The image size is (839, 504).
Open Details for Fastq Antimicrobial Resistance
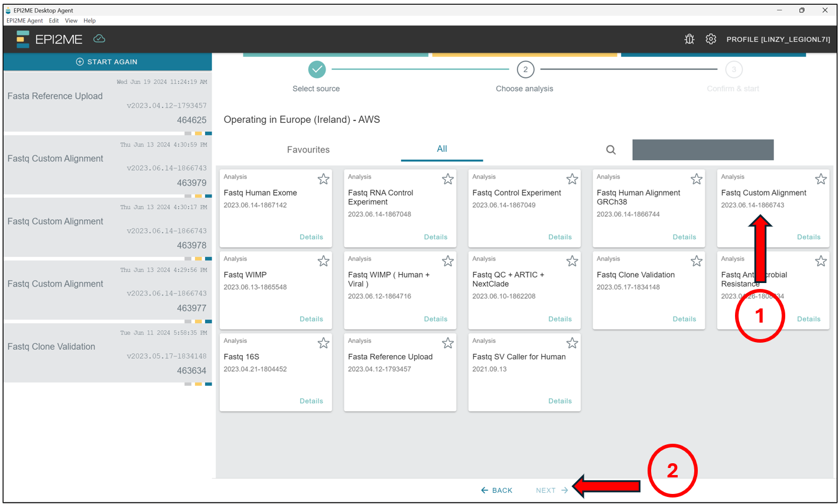tap(809, 319)
